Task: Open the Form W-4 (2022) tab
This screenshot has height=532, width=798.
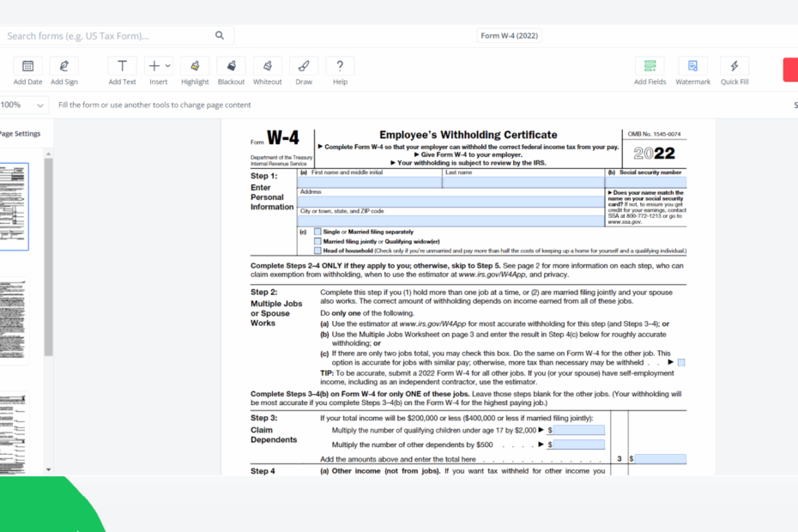Action: point(508,35)
